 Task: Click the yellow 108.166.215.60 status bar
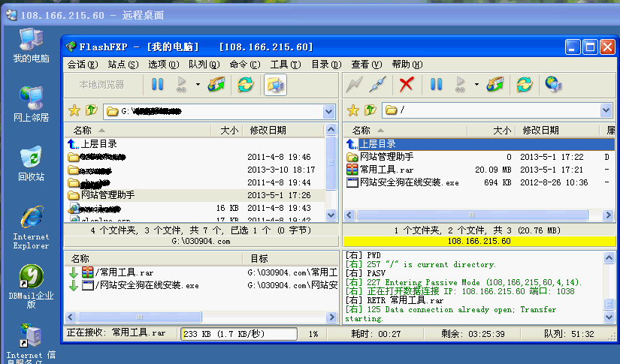point(479,241)
